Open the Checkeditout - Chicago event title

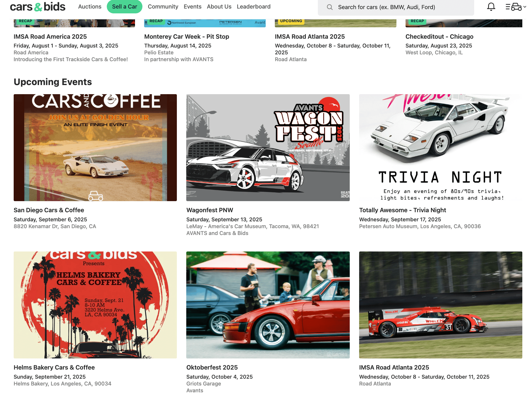coord(439,37)
